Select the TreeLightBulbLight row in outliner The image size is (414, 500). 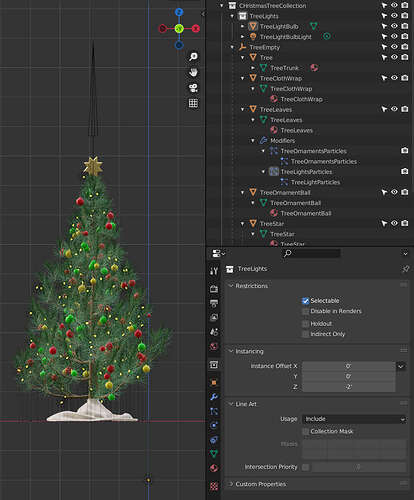[286, 37]
